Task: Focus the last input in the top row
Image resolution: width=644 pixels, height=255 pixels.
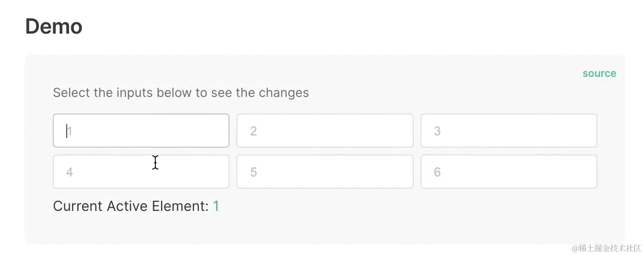Action: coord(509,131)
